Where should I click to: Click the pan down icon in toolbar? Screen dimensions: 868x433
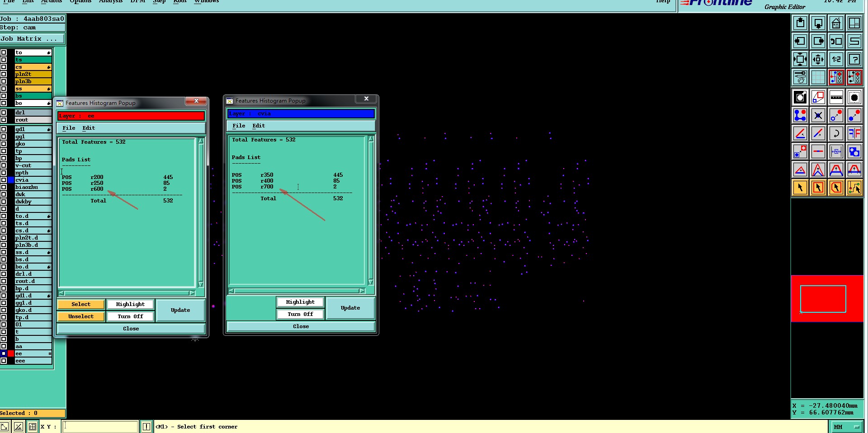coord(818,23)
